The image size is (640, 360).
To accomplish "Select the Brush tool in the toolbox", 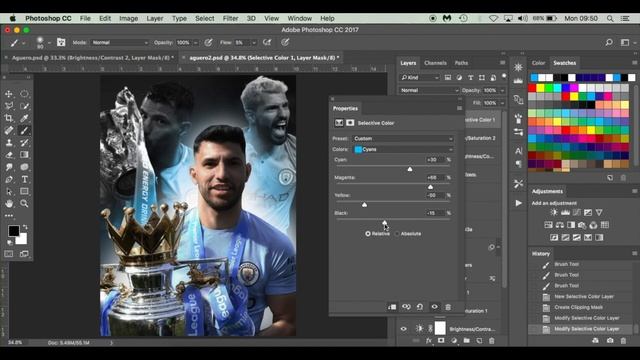I will [24, 131].
